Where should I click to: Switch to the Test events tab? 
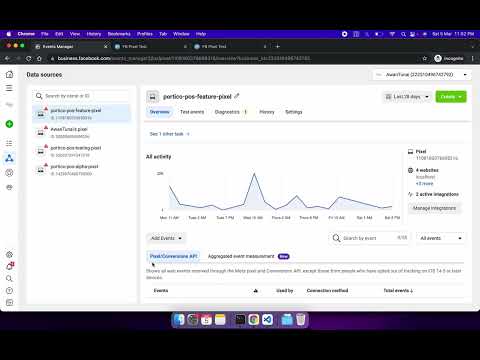192,112
